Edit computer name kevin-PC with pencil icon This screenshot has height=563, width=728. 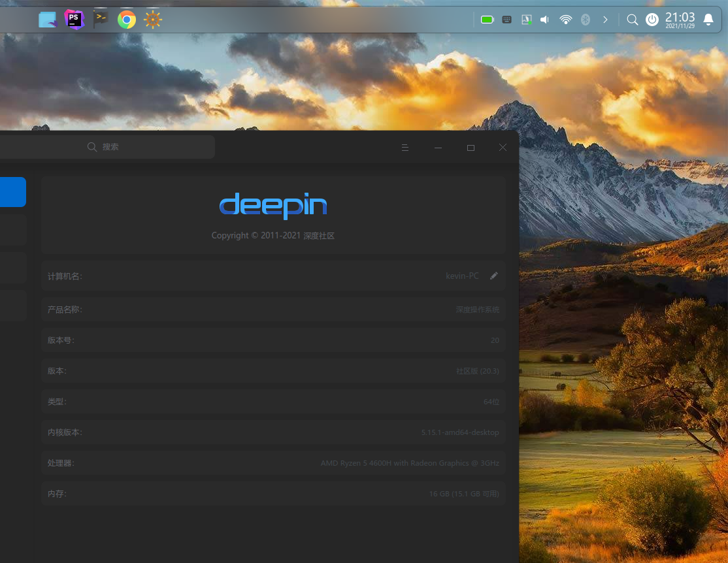(x=494, y=276)
